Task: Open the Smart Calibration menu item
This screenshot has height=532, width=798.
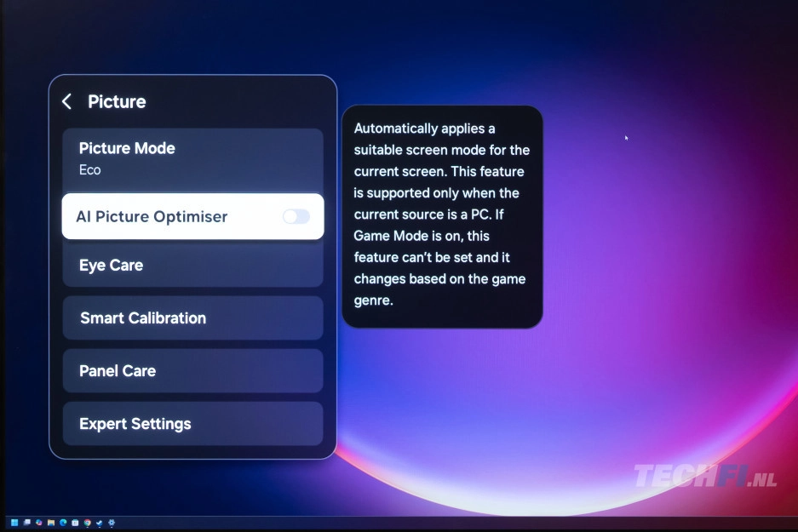Action: 192,317
